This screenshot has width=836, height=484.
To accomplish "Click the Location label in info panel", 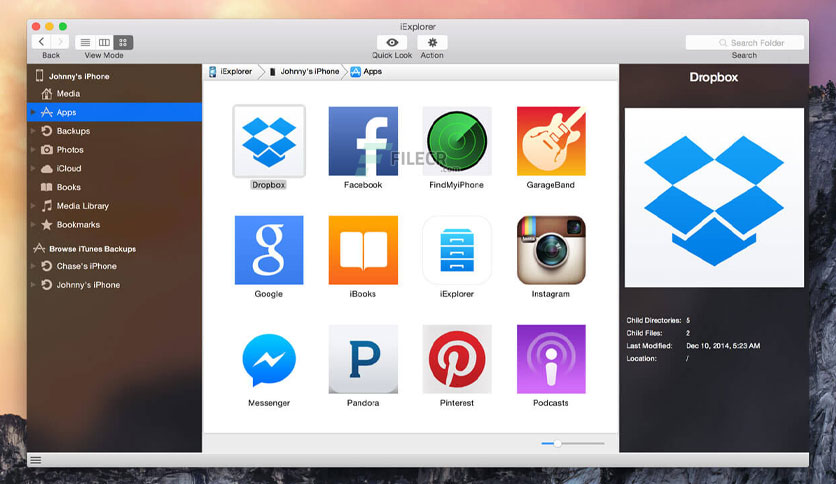I will (x=641, y=359).
